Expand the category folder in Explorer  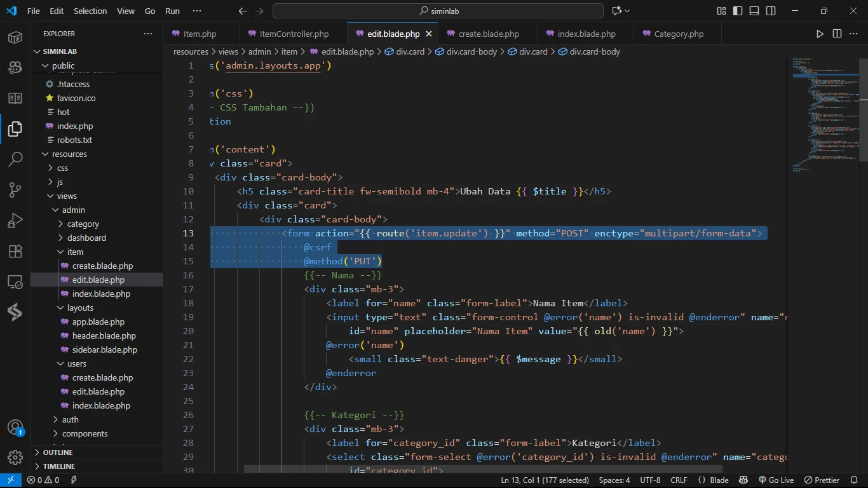(83, 224)
